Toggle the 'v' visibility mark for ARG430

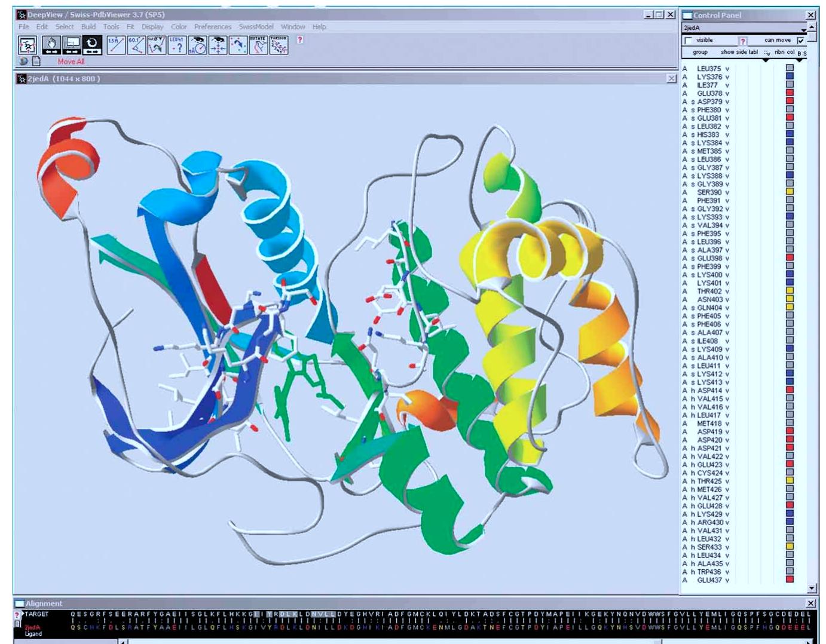click(x=727, y=522)
